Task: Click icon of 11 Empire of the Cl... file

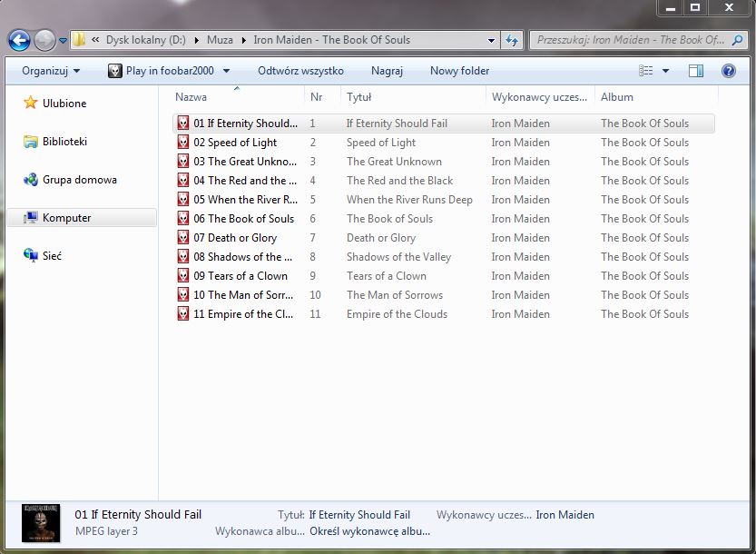Action: [x=183, y=313]
